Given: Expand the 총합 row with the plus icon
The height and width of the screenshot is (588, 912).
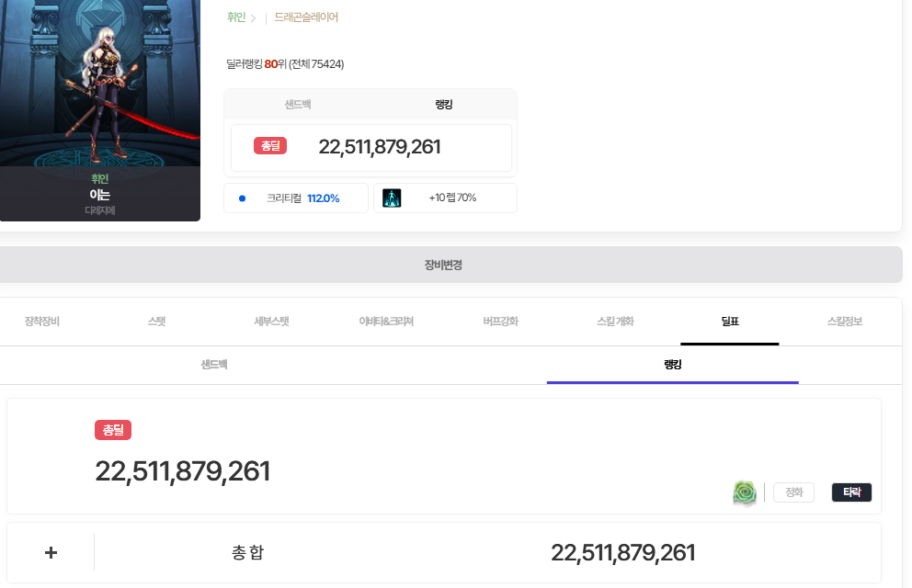Looking at the screenshot, I should point(51,552).
